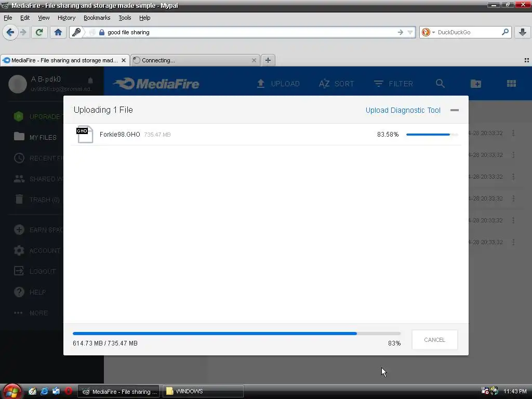
Task: Open the File menu
Action: click(x=8, y=18)
